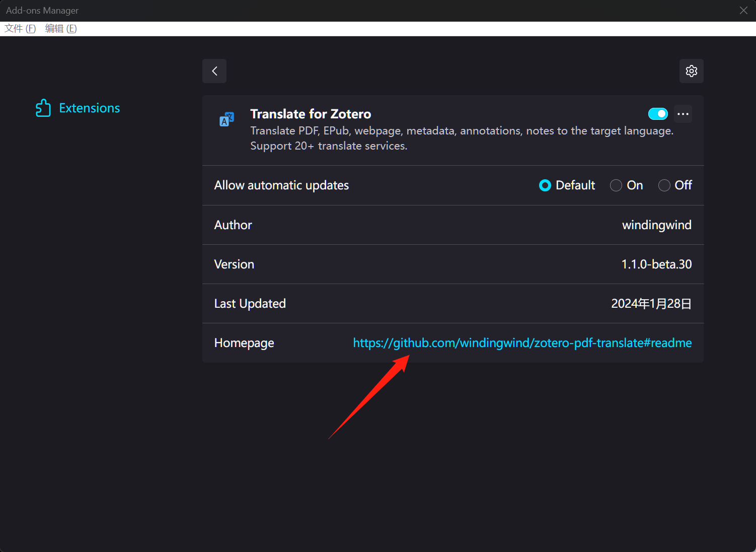Go back using the left chevron button

(214, 71)
